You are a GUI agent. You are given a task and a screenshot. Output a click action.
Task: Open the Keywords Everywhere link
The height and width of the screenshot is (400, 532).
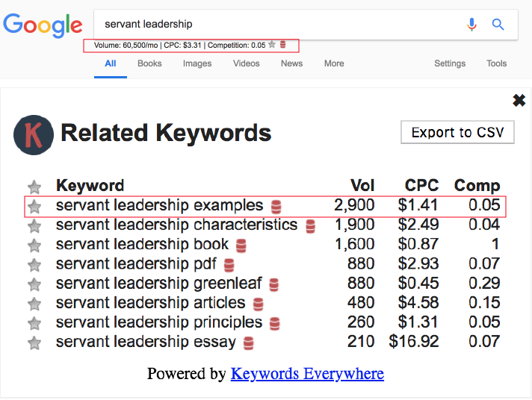307,374
